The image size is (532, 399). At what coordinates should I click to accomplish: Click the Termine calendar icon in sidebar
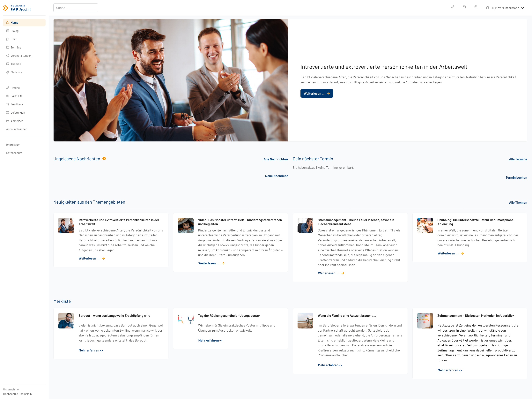[8, 47]
